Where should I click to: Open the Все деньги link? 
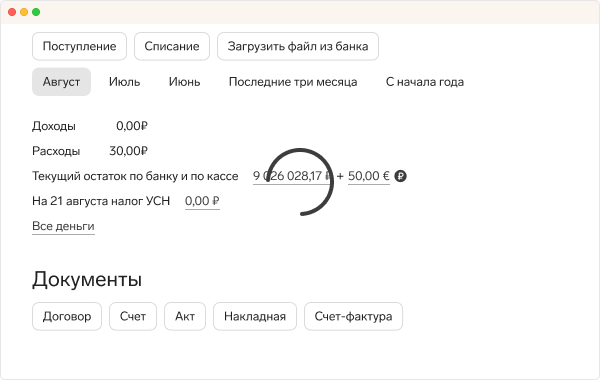pyautogui.click(x=63, y=226)
